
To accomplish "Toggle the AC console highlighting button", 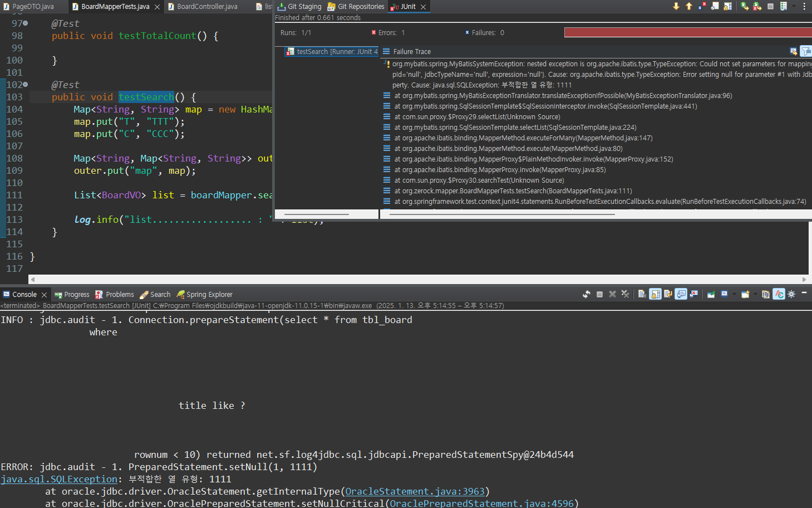I will pos(779,294).
